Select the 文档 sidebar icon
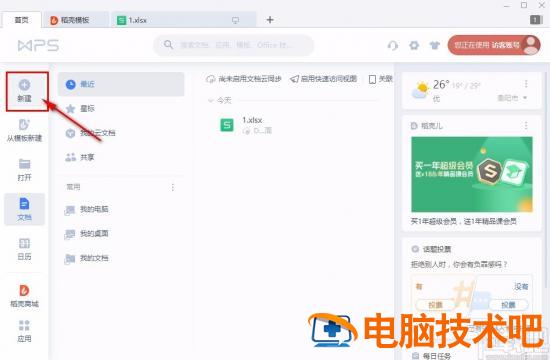Screen dimensions: 550x360 coord(24,204)
